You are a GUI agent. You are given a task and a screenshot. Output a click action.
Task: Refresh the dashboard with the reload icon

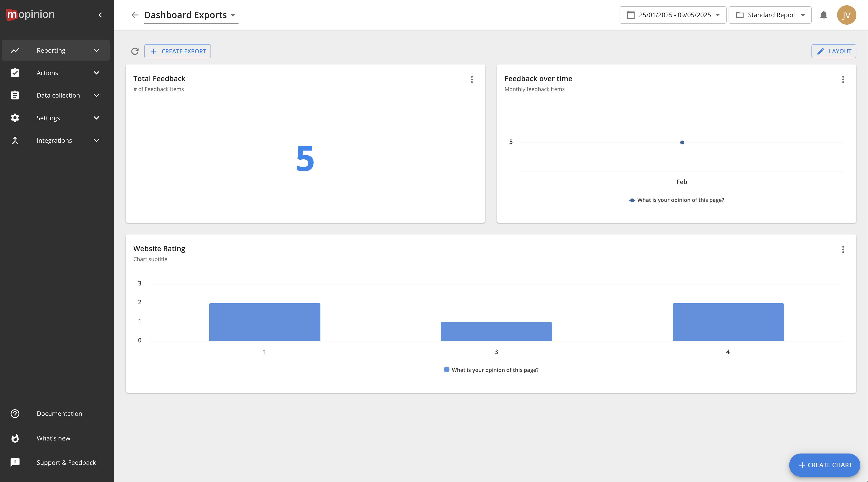click(135, 51)
